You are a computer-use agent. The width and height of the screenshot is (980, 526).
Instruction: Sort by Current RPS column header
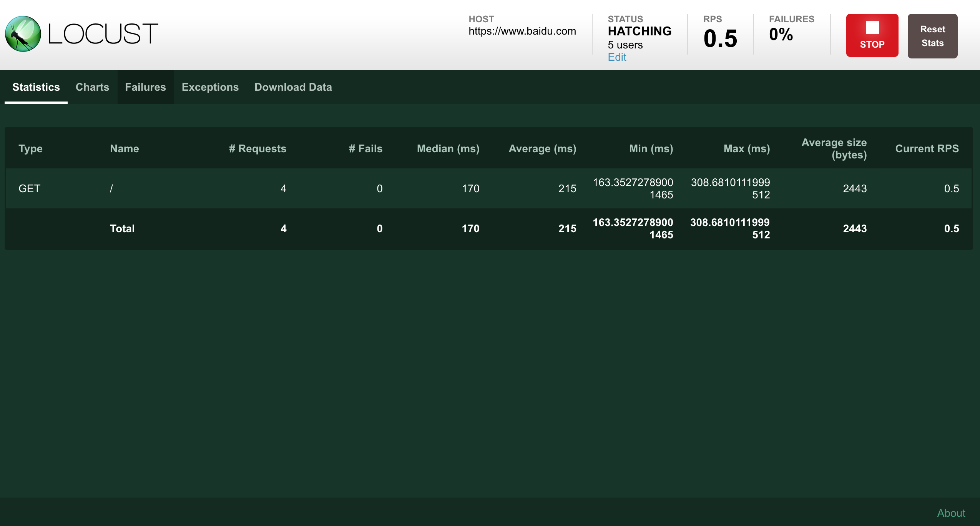pos(927,149)
